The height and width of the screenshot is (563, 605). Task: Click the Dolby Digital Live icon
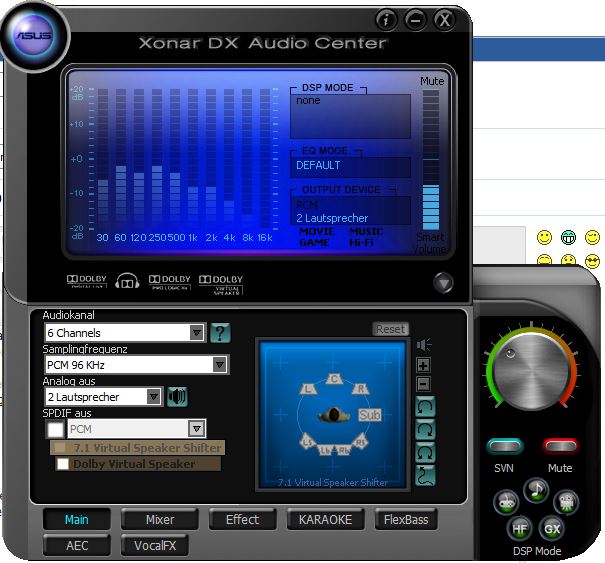point(87,281)
